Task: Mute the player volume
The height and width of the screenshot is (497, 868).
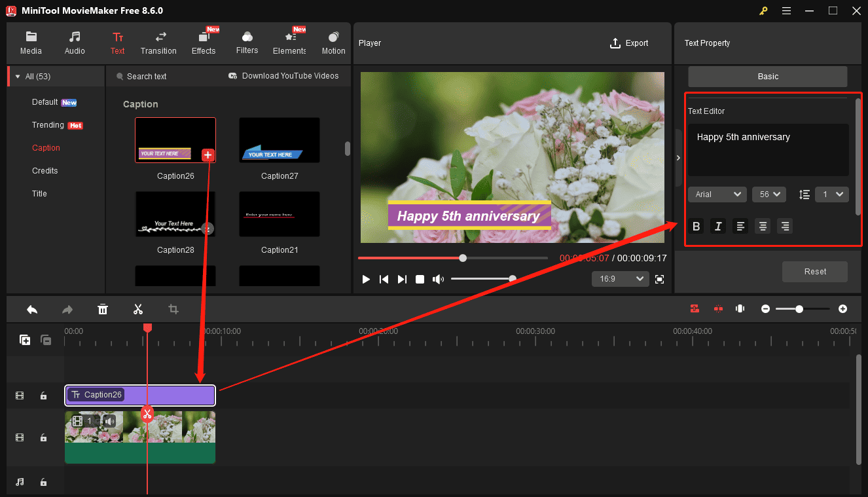Action: tap(438, 279)
